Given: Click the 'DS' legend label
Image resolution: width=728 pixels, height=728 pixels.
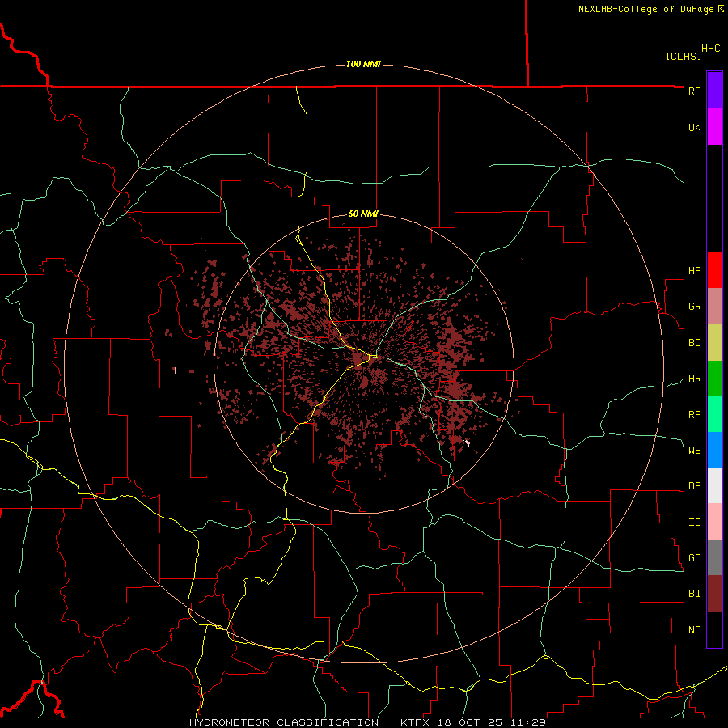Looking at the screenshot, I should click(694, 486).
